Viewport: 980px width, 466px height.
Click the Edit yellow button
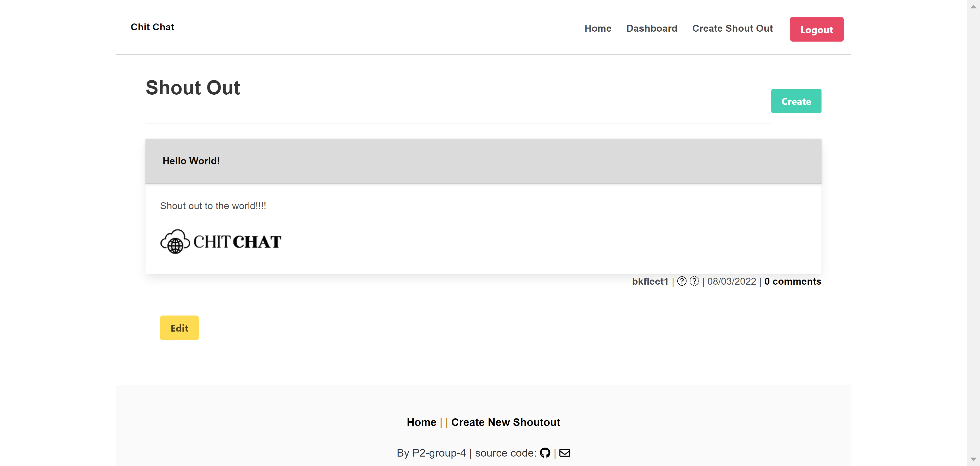(x=179, y=327)
